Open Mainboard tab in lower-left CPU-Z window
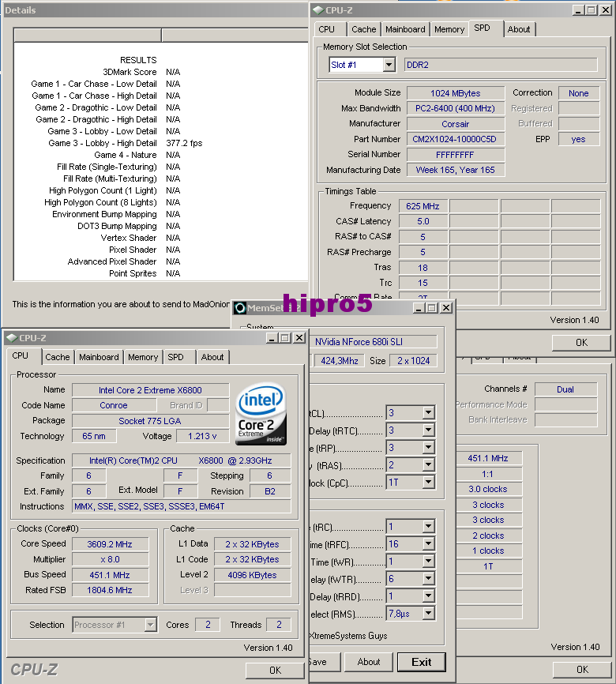Image resolution: width=616 pixels, height=684 pixels. [x=99, y=357]
